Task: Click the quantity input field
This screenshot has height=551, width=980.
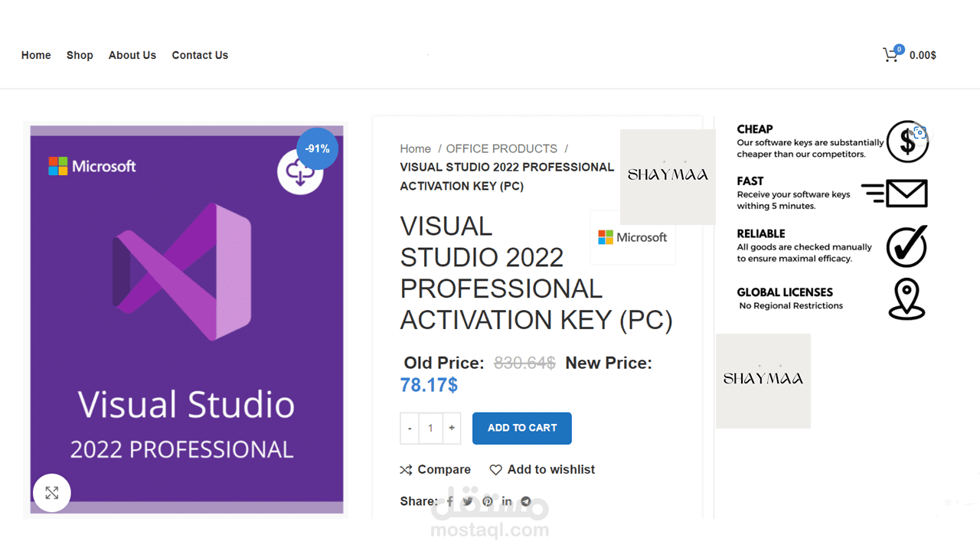Action: (430, 429)
